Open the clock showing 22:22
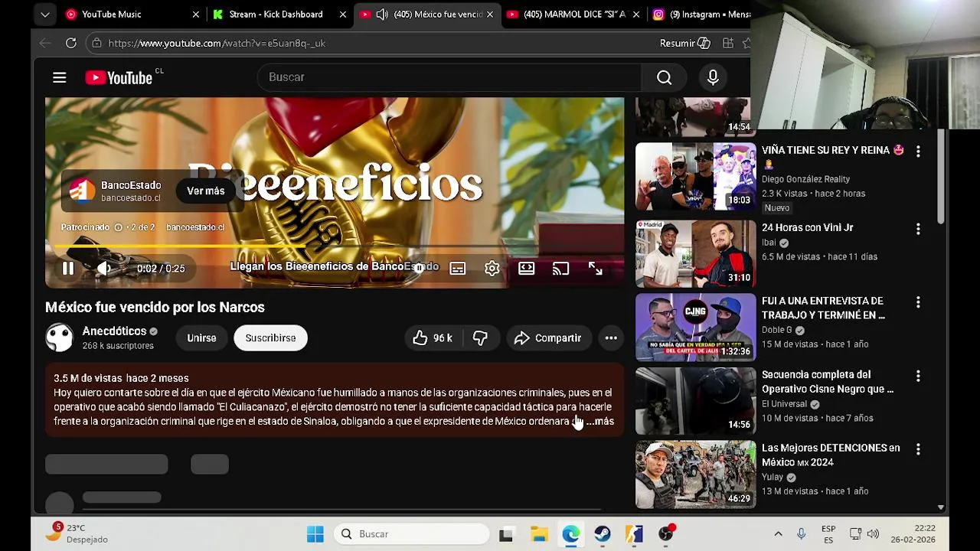This screenshot has width=980, height=551. [x=914, y=534]
